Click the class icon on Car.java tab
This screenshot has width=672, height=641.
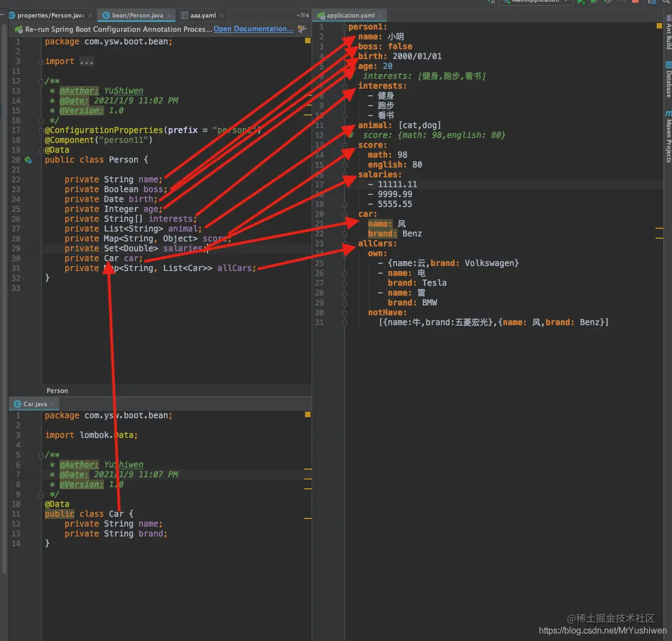18,404
